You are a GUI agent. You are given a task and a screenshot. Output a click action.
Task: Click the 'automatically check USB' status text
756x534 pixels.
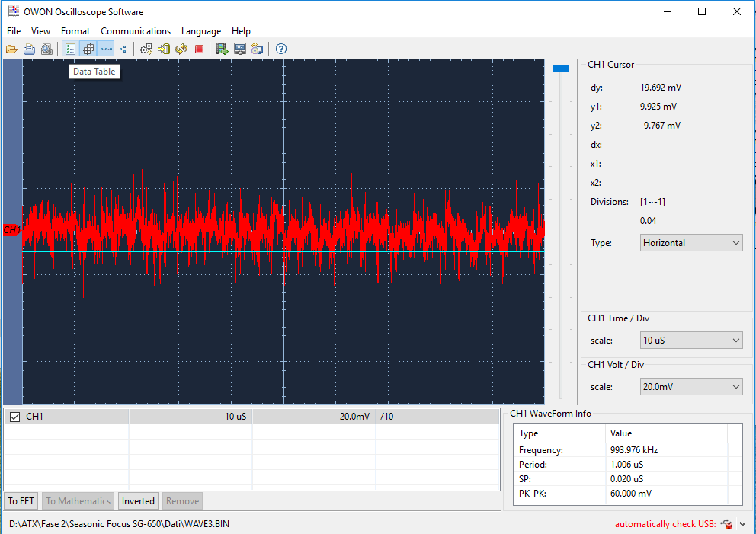click(665, 524)
